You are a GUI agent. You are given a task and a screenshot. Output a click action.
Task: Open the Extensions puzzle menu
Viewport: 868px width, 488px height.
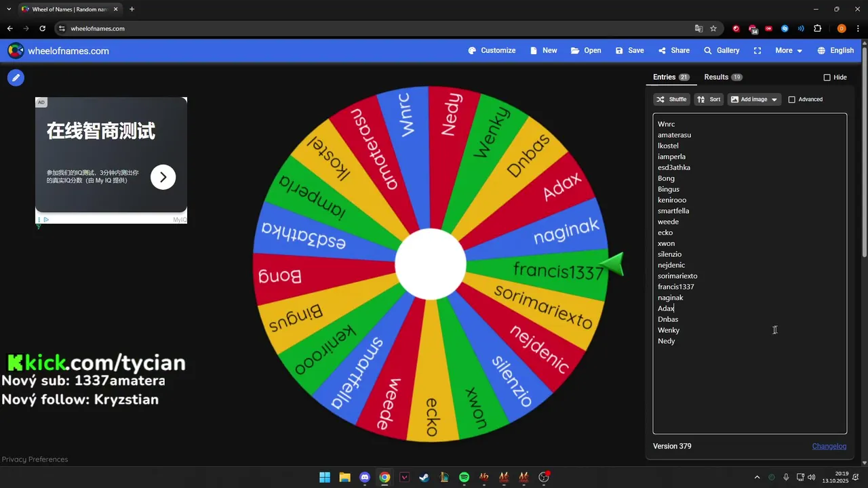pos(817,28)
